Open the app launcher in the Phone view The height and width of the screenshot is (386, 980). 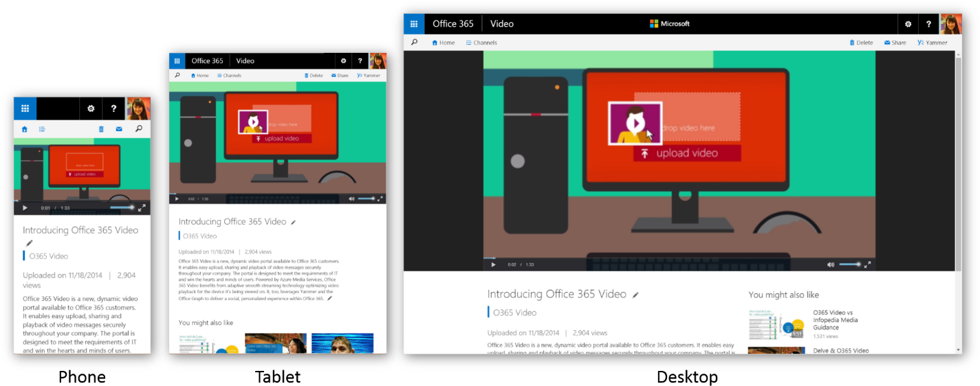click(25, 109)
